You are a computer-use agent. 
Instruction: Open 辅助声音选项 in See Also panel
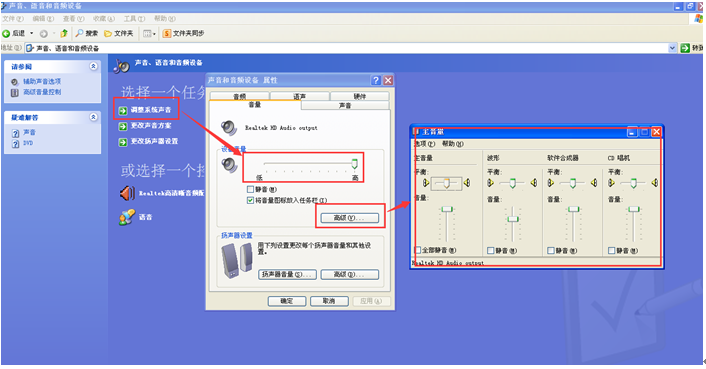42,81
